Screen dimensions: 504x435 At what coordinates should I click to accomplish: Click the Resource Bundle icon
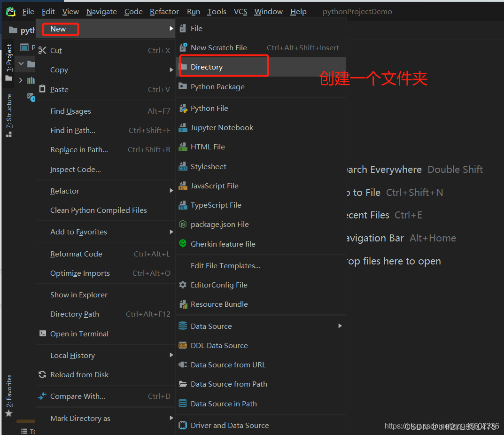(183, 304)
